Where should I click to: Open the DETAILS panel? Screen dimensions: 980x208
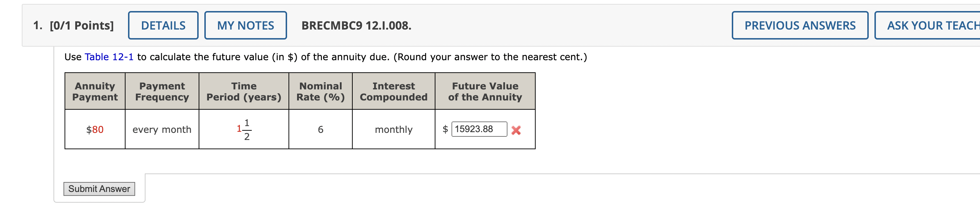pos(163,25)
